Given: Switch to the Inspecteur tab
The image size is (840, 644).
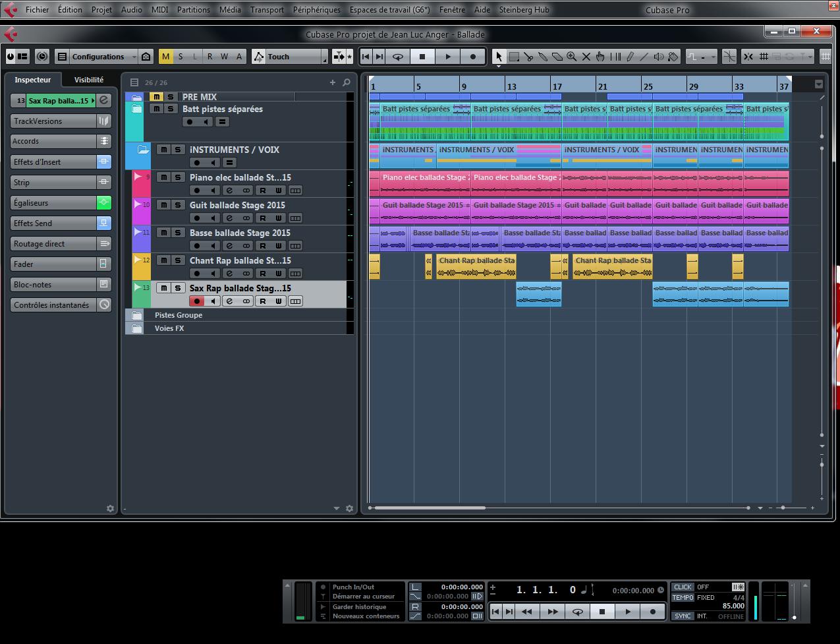Looking at the screenshot, I should click(x=33, y=80).
